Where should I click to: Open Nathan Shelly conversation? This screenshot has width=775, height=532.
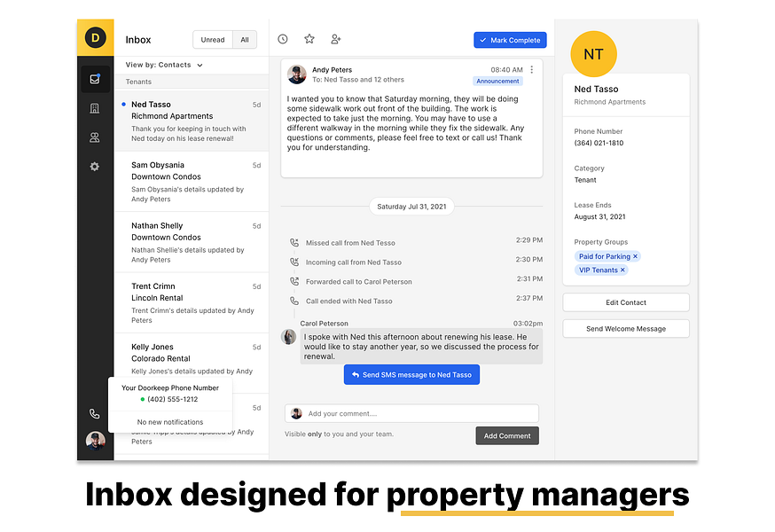coord(192,242)
